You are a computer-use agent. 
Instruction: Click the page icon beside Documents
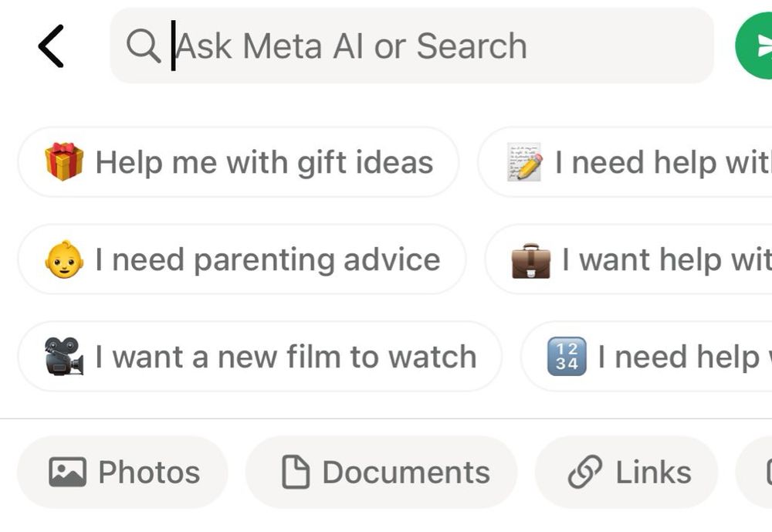pyautogui.click(x=296, y=472)
